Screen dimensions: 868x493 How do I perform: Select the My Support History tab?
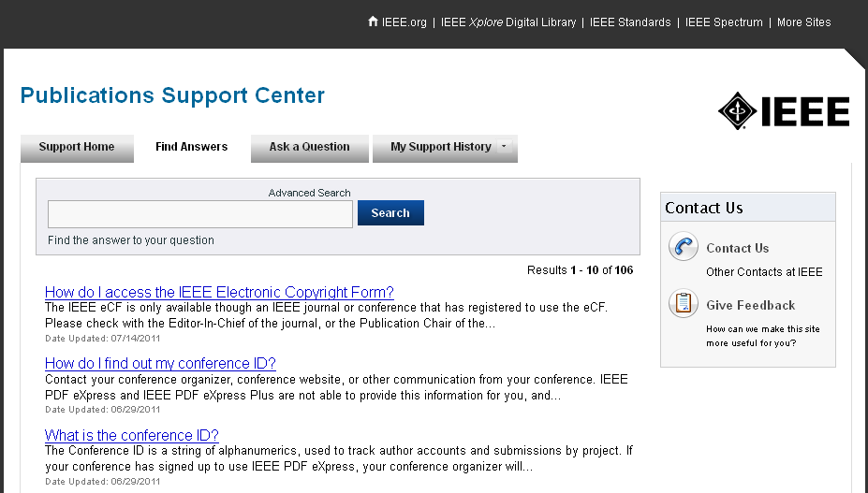[x=440, y=147]
